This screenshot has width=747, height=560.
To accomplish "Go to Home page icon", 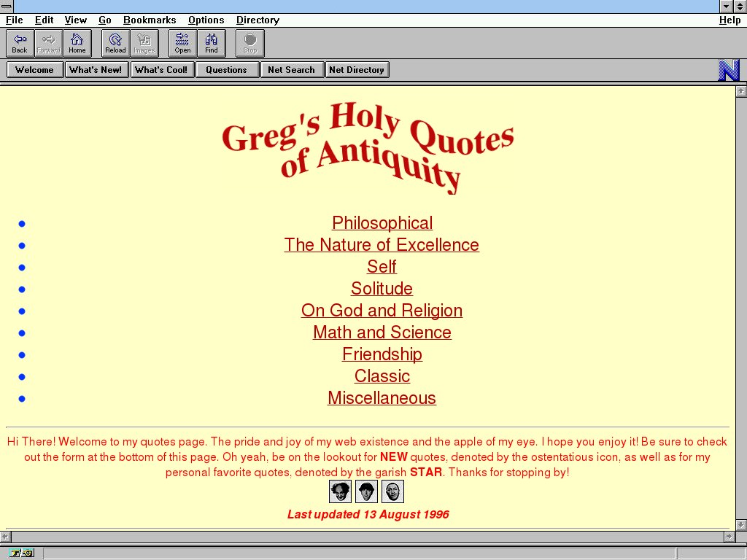I will pyautogui.click(x=77, y=43).
